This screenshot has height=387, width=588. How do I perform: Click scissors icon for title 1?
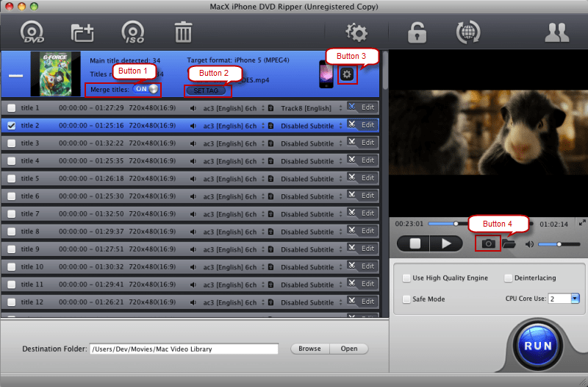(351, 107)
